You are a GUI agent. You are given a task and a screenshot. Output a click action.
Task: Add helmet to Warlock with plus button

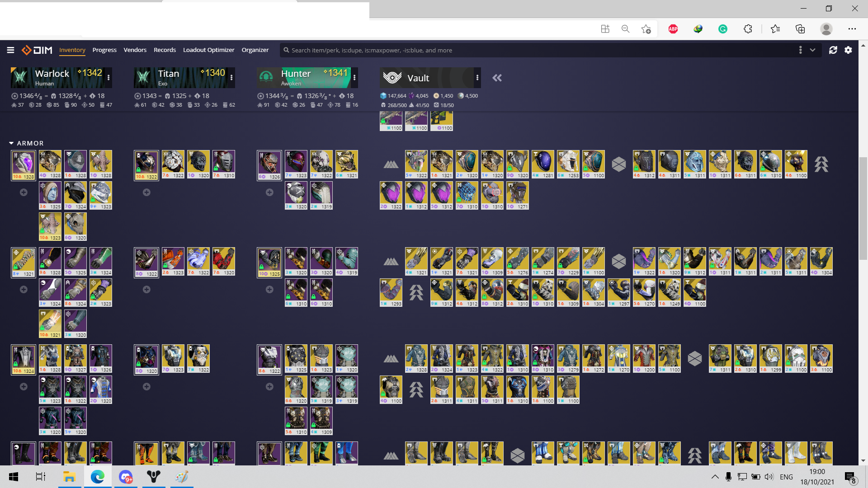(24, 192)
